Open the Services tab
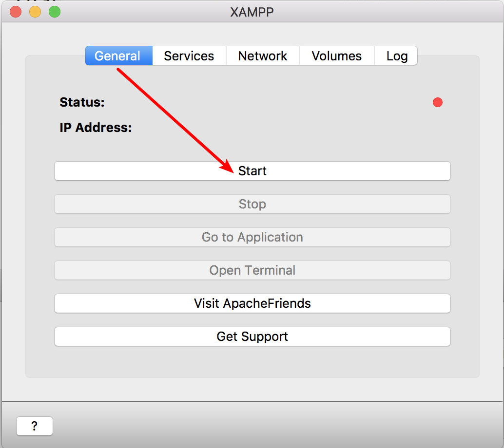504x448 pixels. tap(189, 56)
